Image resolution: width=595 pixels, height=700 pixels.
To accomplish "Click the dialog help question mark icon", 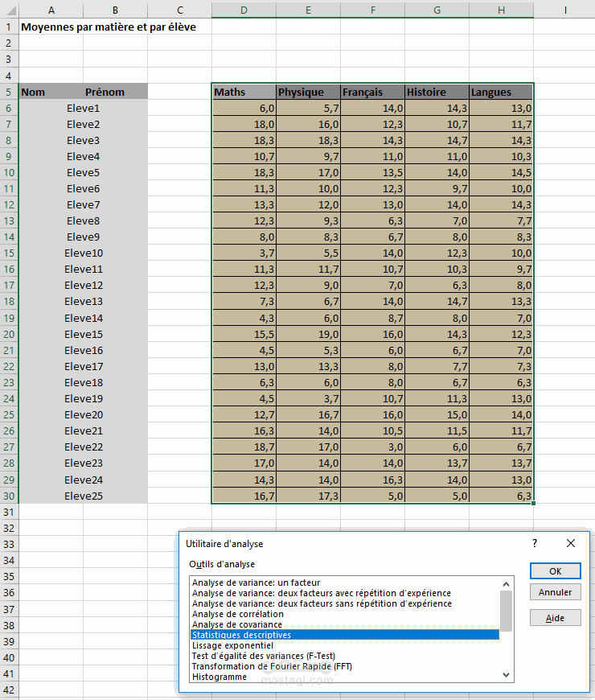I will 535,543.
